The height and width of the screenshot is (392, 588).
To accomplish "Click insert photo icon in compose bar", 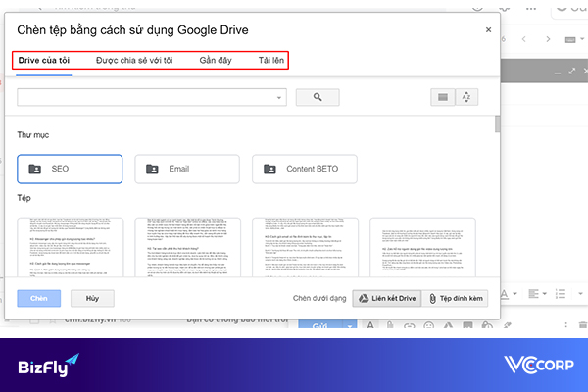I will [x=467, y=324].
